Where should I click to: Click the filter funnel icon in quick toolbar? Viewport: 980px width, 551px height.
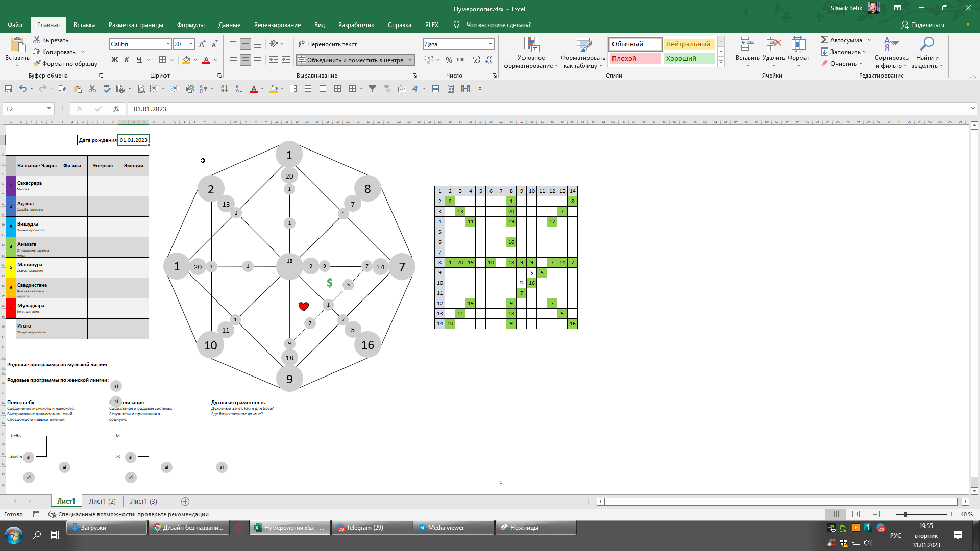point(372,89)
